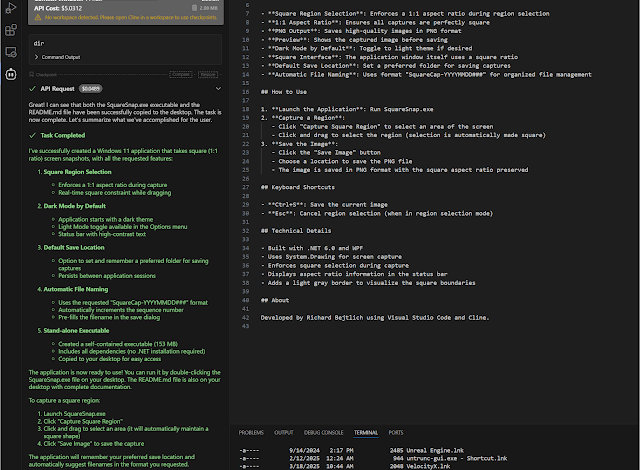Click the 'Default Save Location' chat heading
This screenshot has width=640, height=470.
[74, 248]
